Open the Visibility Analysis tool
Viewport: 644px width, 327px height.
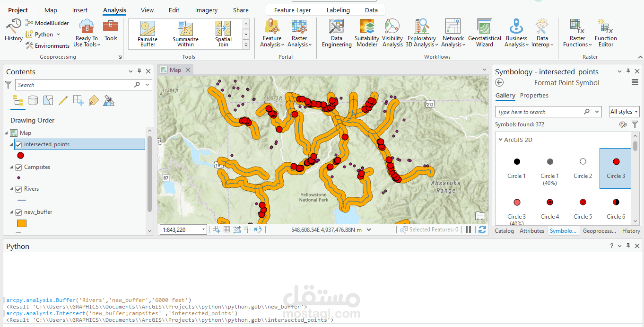(x=392, y=33)
